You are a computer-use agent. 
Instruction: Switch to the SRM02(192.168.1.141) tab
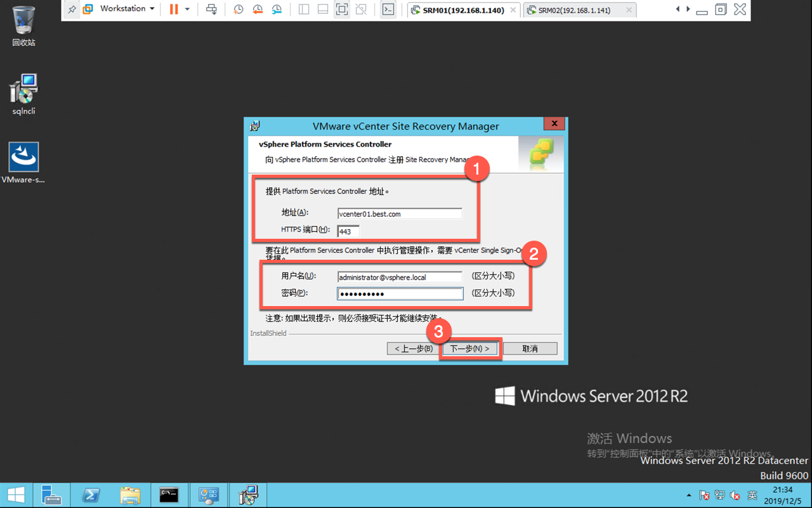580,10
